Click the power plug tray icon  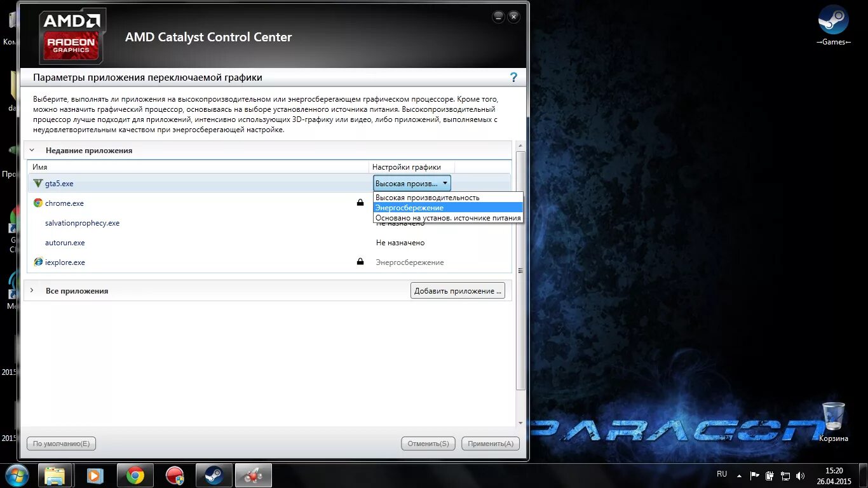pyautogui.click(x=770, y=475)
